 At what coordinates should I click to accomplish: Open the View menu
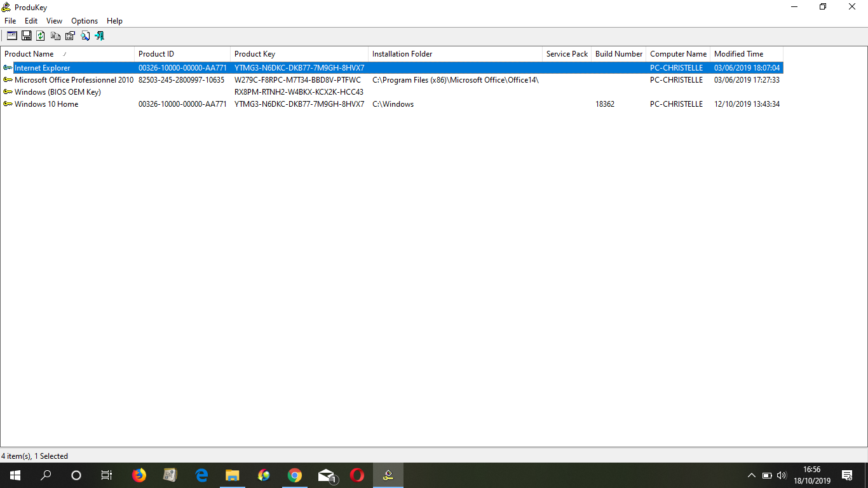click(54, 21)
